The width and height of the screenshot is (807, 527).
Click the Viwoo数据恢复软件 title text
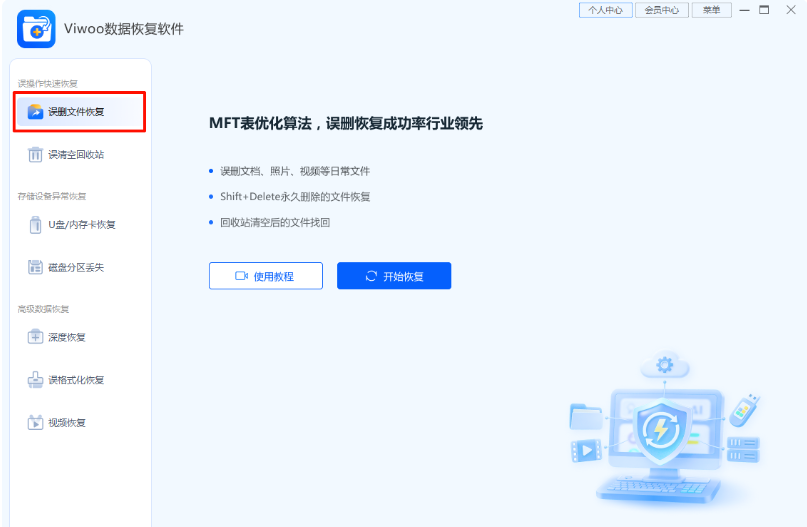[124, 29]
